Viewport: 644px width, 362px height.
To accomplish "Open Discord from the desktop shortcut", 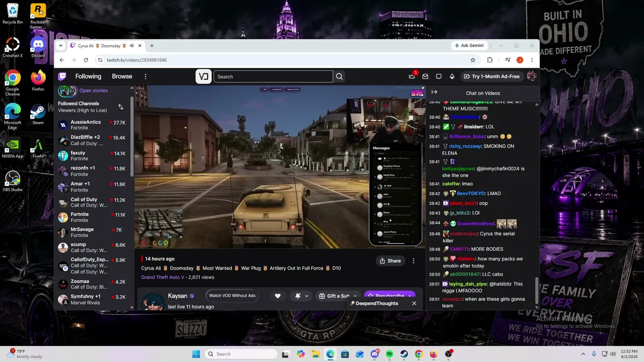I will [38, 48].
